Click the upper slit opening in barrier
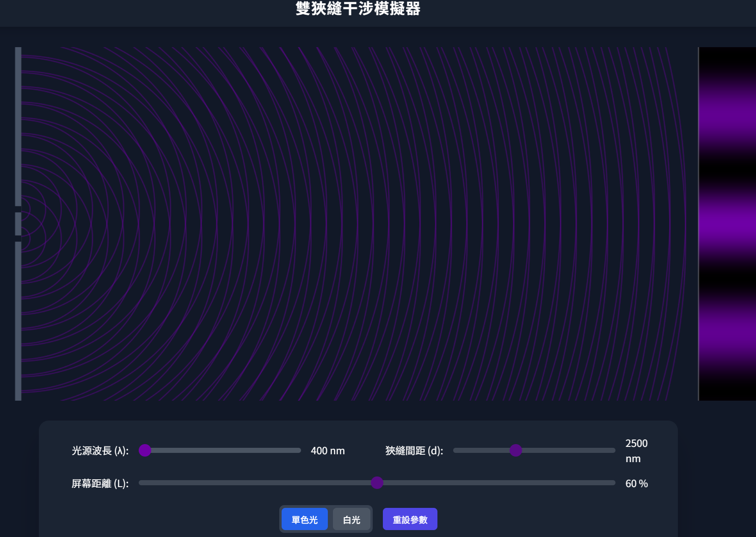Viewport: 756px width, 537px height. 18,209
